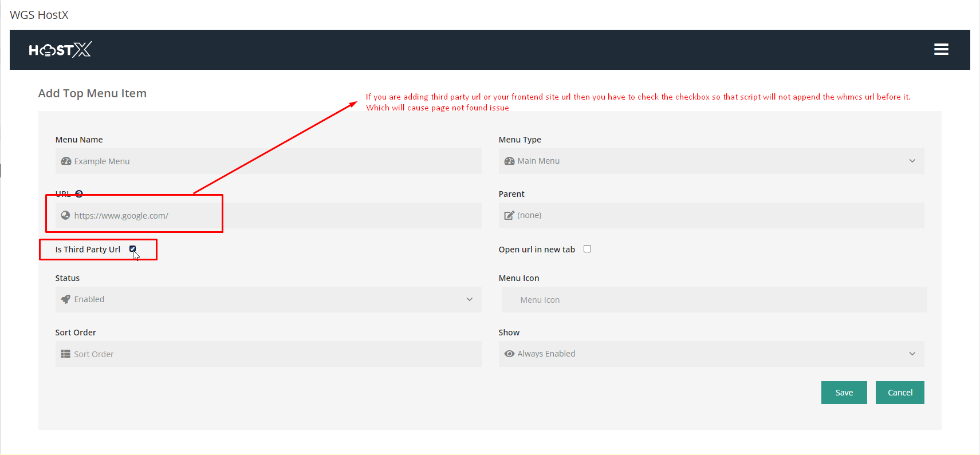Click the edit icon in Parent field
980x455 pixels.
(x=509, y=216)
